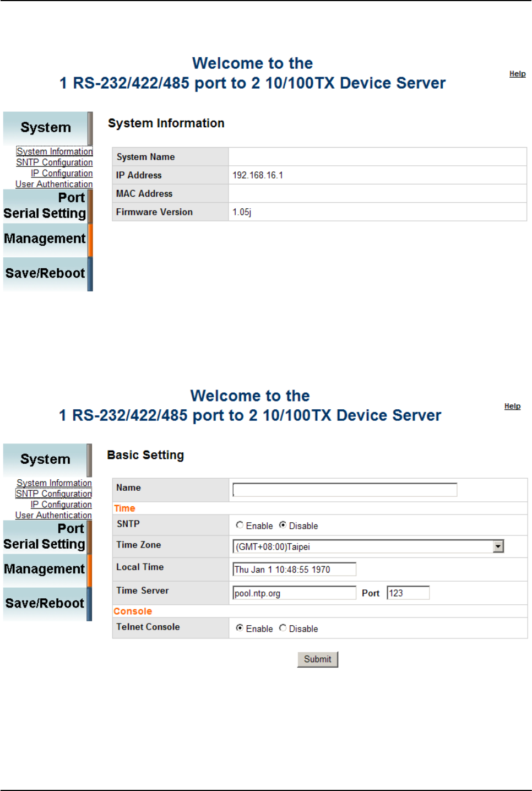Select Port Serial Setting in lower sidebar
Image resolution: width=532 pixels, height=791 pixels.
tap(47, 537)
